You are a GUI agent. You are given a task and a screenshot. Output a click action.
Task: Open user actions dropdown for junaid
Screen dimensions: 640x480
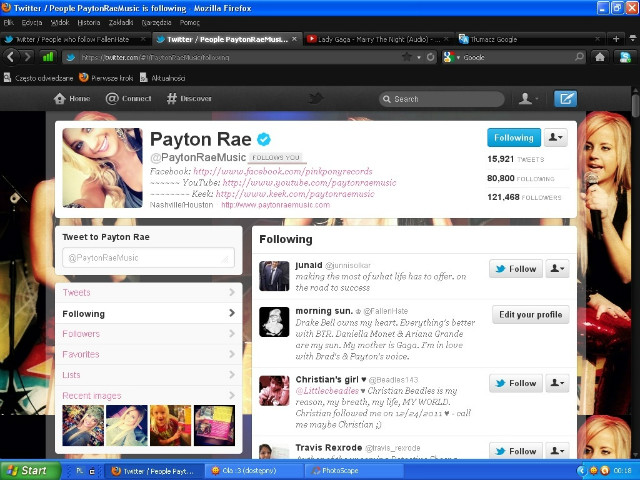coord(557,269)
